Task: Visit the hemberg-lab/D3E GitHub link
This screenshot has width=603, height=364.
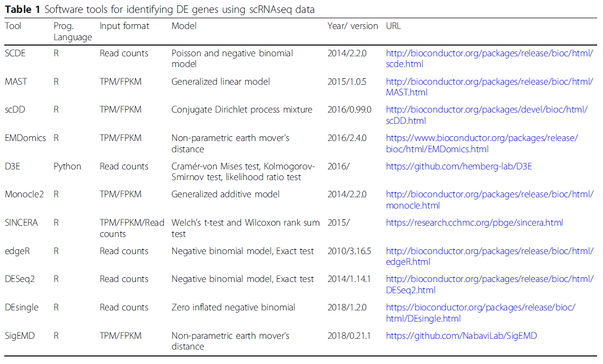Action: click(x=459, y=166)
